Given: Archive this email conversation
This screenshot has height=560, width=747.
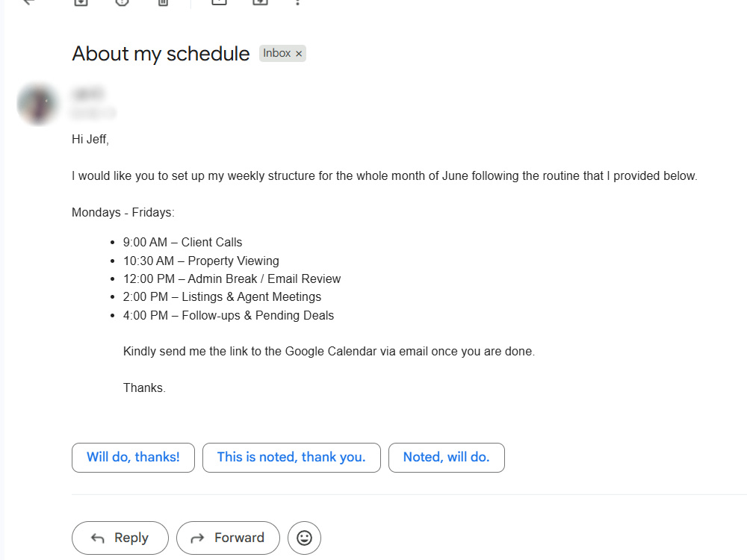Looking at the screenshot, I should [x=81, y=2].
